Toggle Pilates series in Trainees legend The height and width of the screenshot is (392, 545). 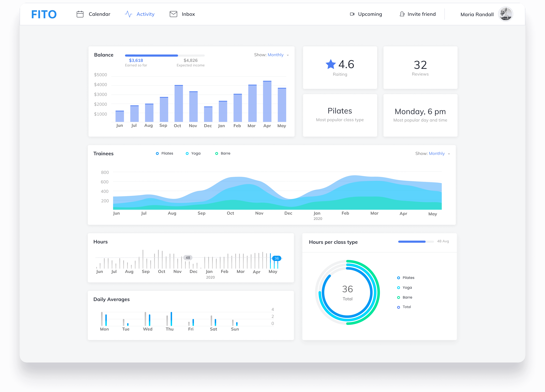(164, 153)
